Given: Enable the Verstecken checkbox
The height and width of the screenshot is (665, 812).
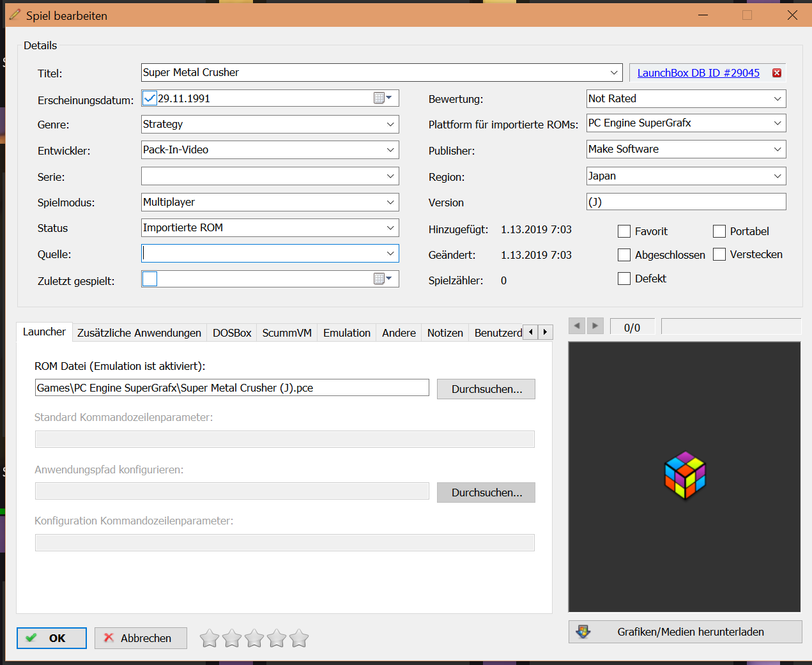Looking at the screenshot, I should (x=719, y=254).
